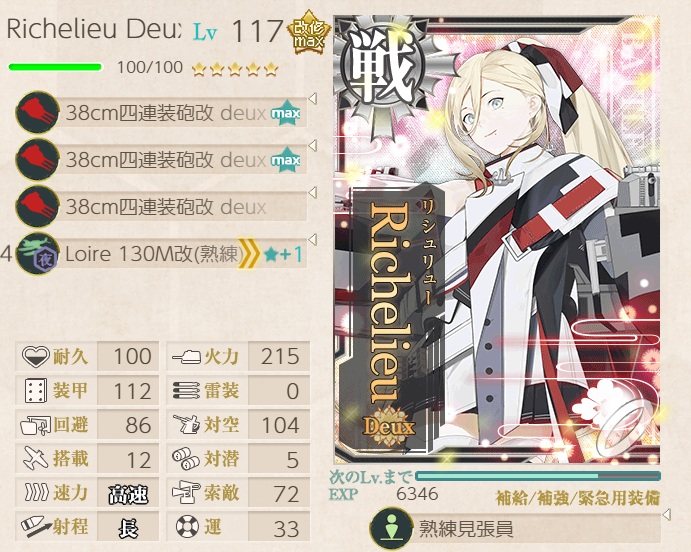Click the EXP progress bar to next level
Image resolution: width=691 pixels, height=552 pixels.
538,476
